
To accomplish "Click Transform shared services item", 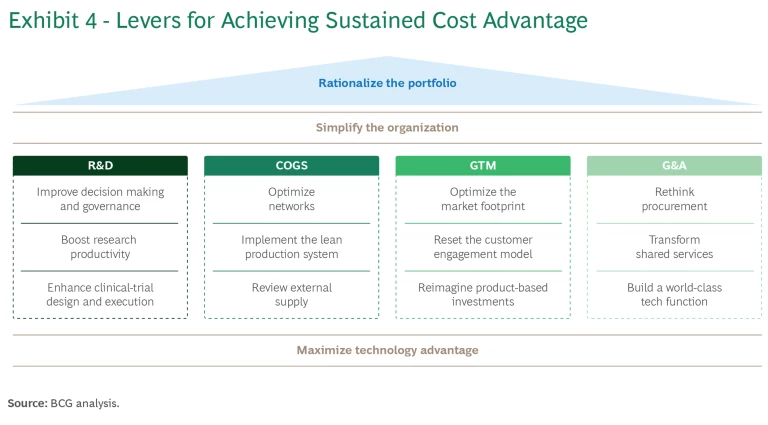I will (x=674, y=247).
